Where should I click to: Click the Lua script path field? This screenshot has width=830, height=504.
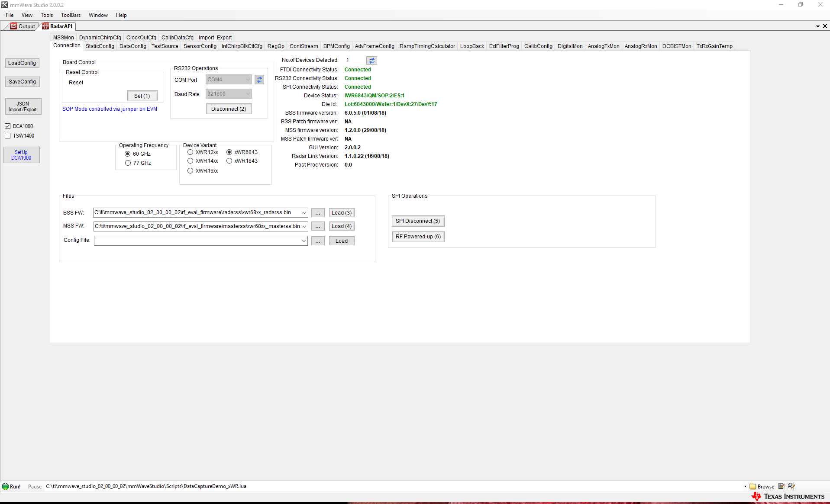pos(393,486)
